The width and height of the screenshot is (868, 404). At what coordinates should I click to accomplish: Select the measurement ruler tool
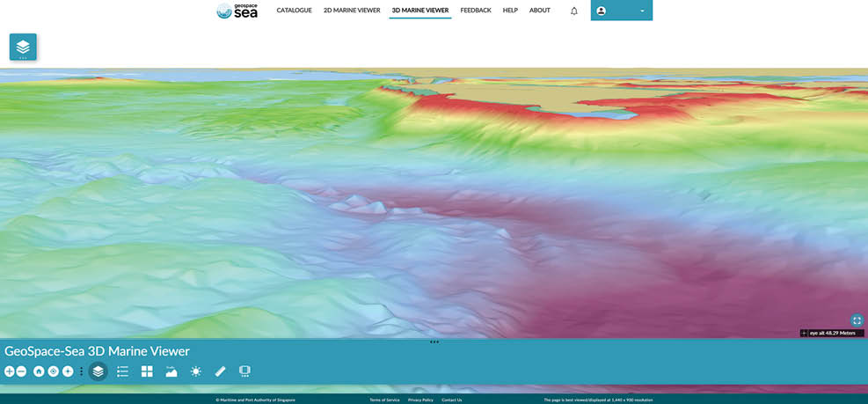221,371
